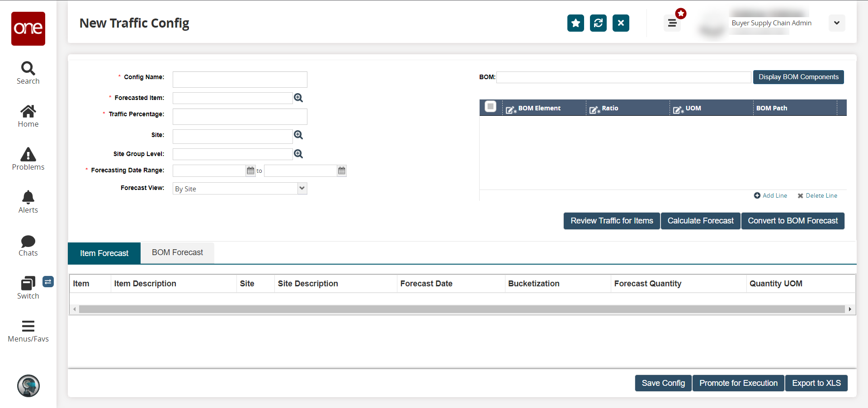Click the Item Description column header
Screen dimensions: 868x408
coord(174,284)
